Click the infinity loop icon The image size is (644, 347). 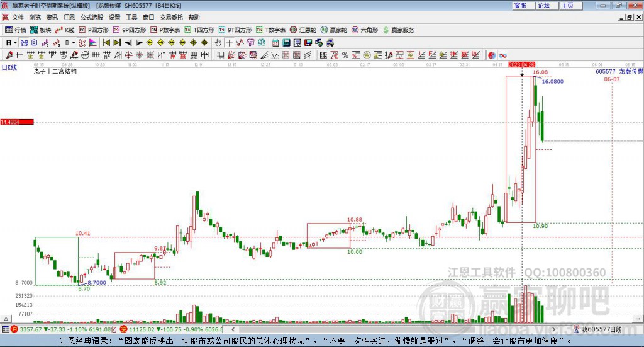click(x=502, y=55)
